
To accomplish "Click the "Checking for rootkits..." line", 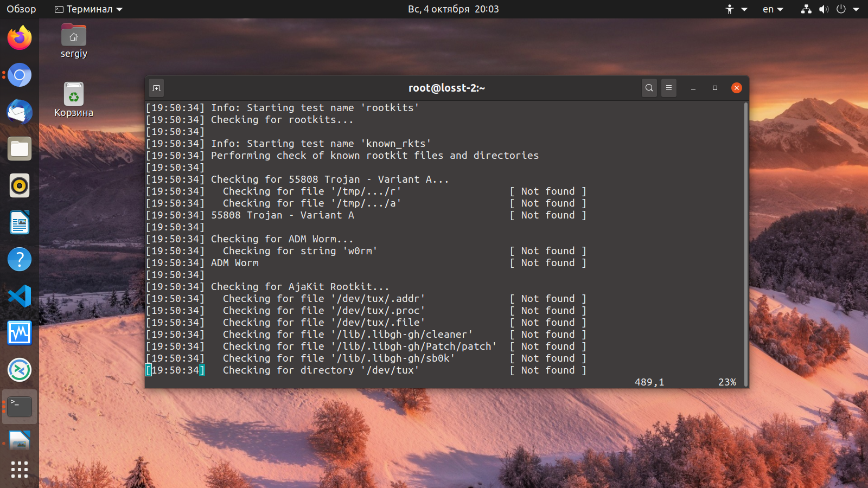I will 282,120.
